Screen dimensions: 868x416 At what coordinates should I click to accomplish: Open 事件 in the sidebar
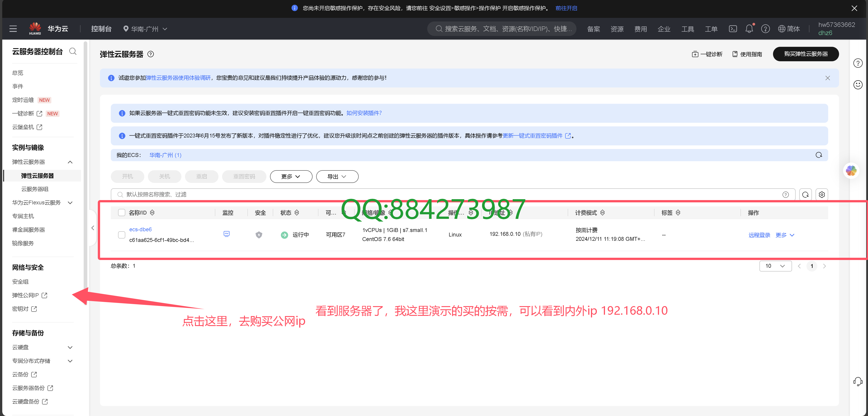18,86
